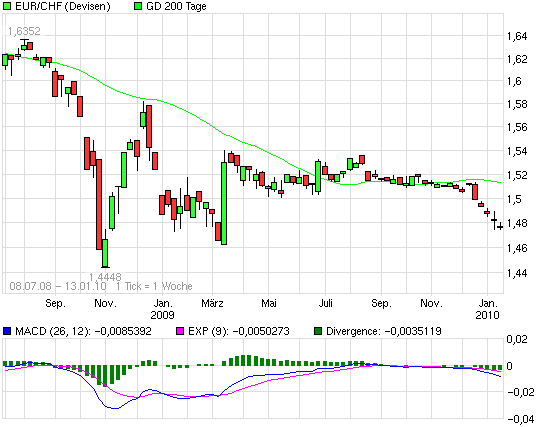Click the 1,52 price axis label
This screenshot has height=427, width=545.
[x=517, y=175]
